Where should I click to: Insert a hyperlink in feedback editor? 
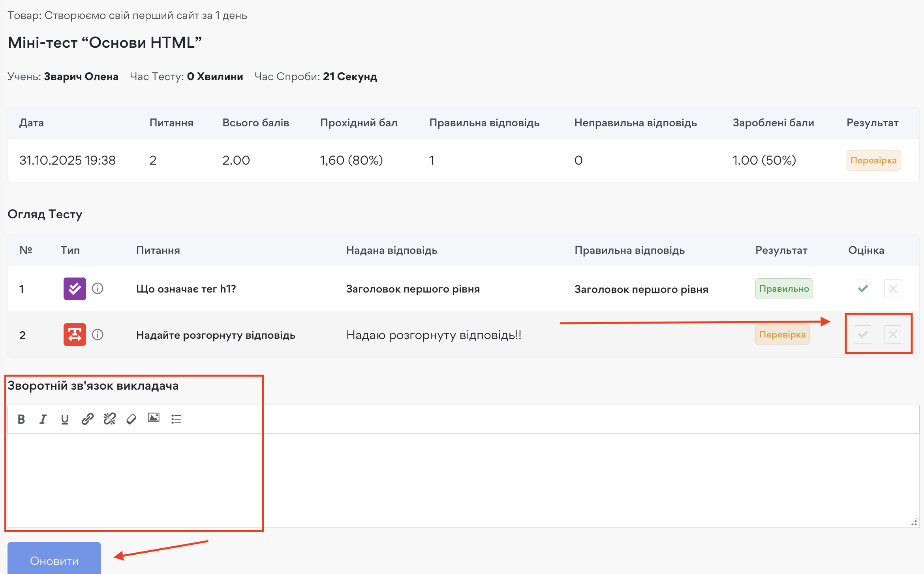pyautogui.click(x=87, y=418)
